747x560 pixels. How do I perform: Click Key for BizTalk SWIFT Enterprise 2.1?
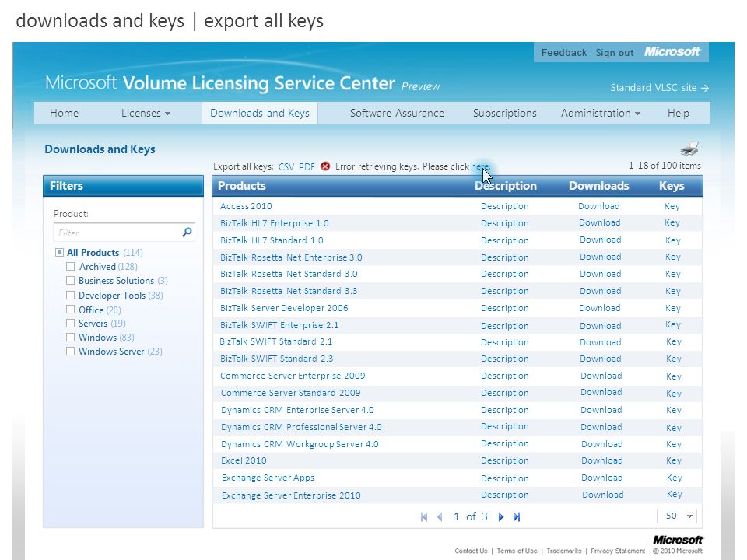(x=672, y=325)
